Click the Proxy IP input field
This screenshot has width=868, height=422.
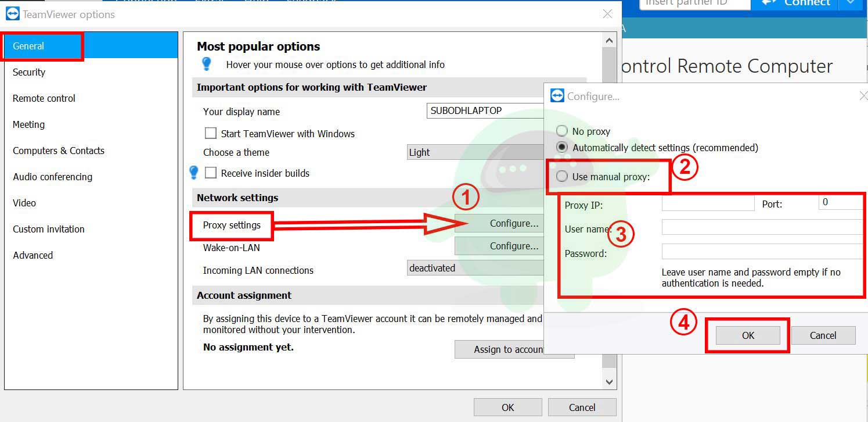pyautogui.click(x=708, y=203)
